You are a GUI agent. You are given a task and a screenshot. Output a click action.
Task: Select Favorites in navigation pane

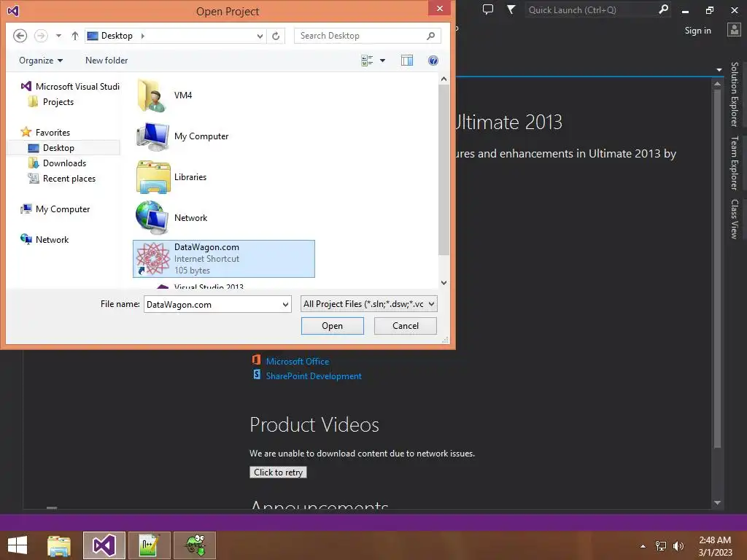pyautogui.click(x=45, y=133)
